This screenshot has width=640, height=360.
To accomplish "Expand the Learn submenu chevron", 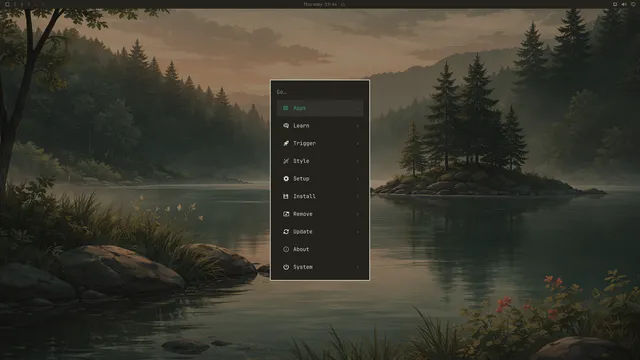I will tap(358, 126).
